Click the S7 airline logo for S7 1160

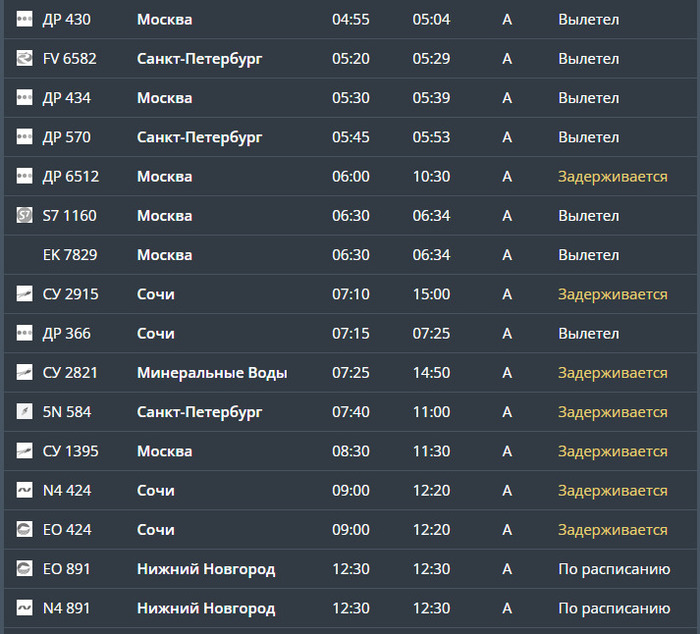pyautogui.click(x=25, y=216)
